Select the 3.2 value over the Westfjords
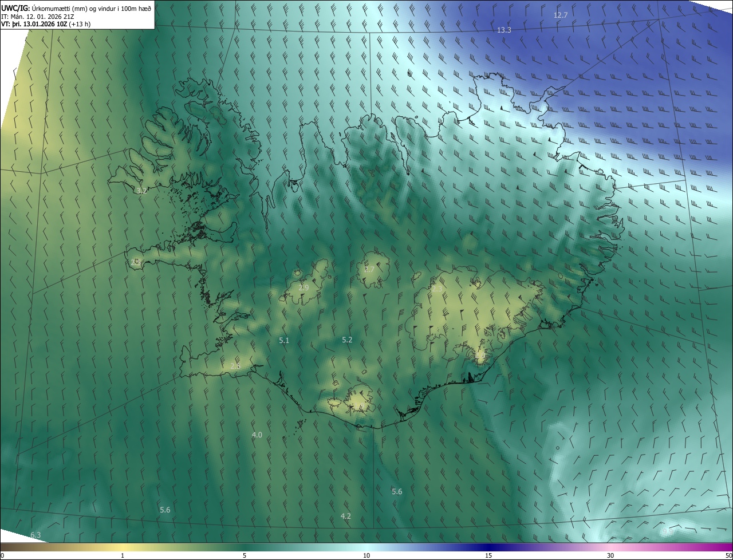733x560 pixels. point(141,191)
